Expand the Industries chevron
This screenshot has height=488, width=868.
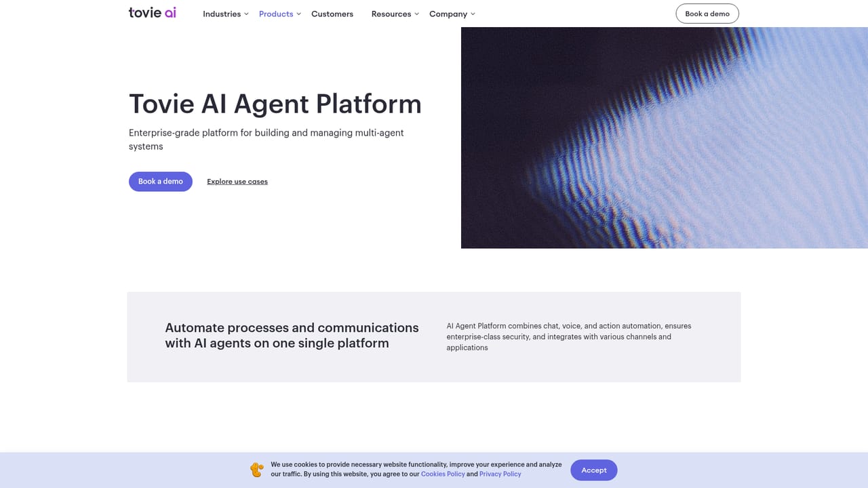pos(246,14)
